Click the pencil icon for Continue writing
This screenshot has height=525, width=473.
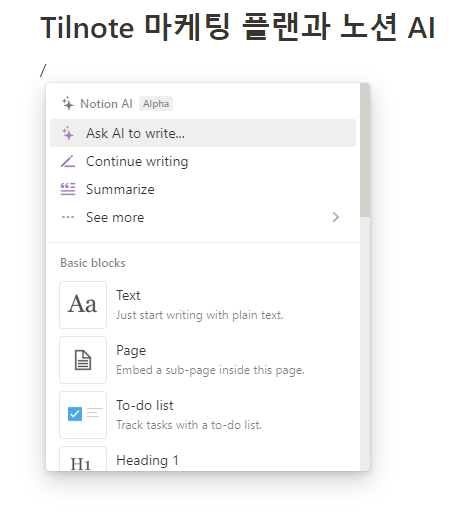tap(68, 161)
